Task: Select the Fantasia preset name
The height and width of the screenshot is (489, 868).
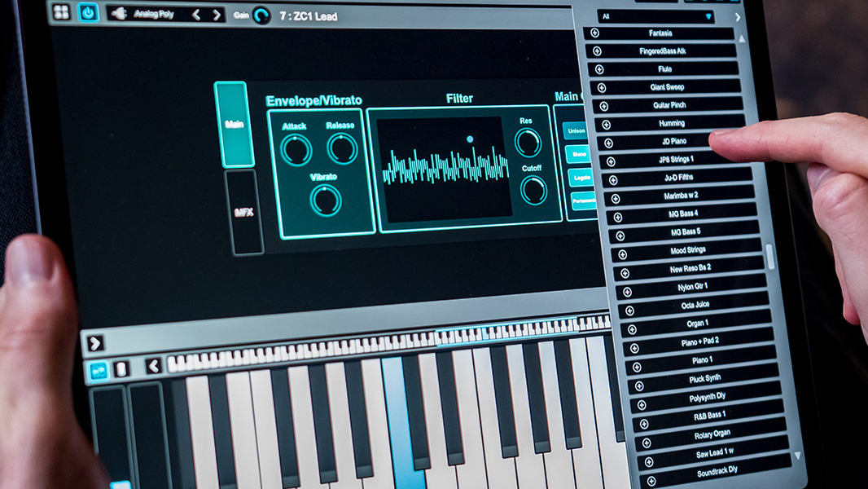Action: (660, 33)
